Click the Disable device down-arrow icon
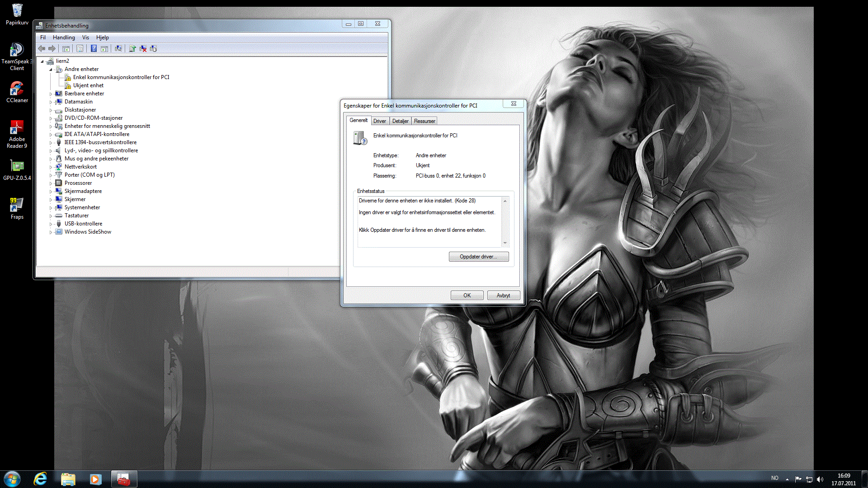 coord(153,48)
